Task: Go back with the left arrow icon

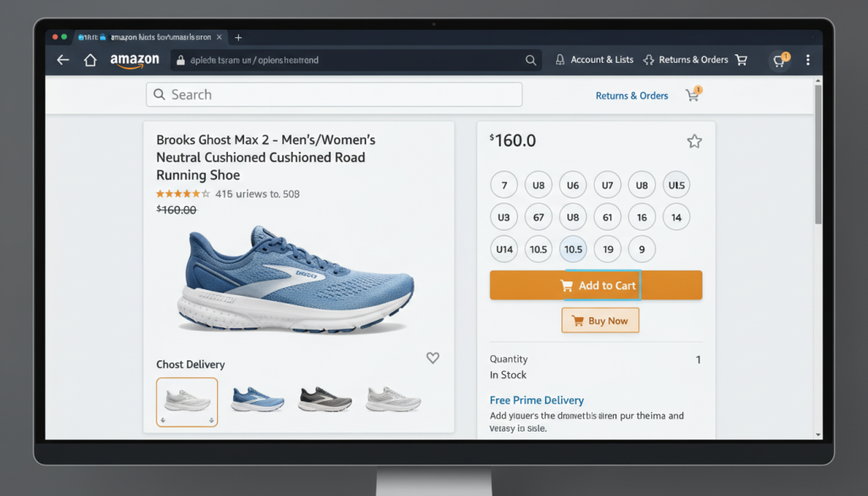Action: point(63,60)
